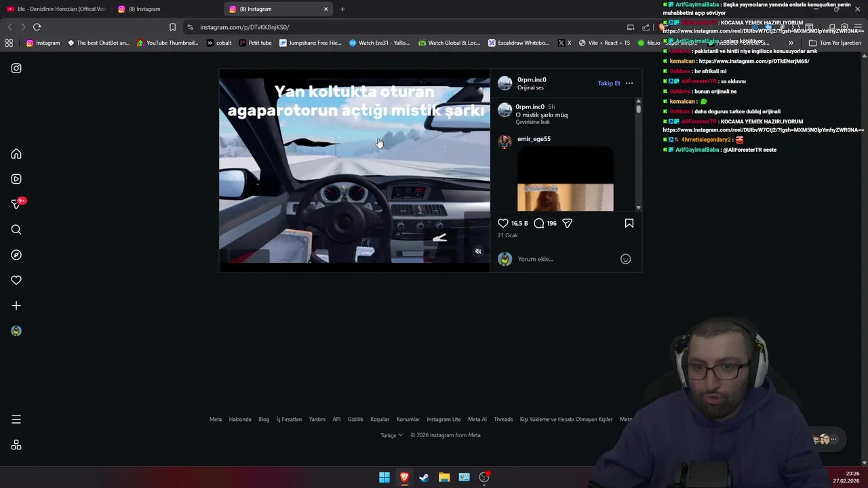Like the post with heart icon

click(x=503, y=223)
